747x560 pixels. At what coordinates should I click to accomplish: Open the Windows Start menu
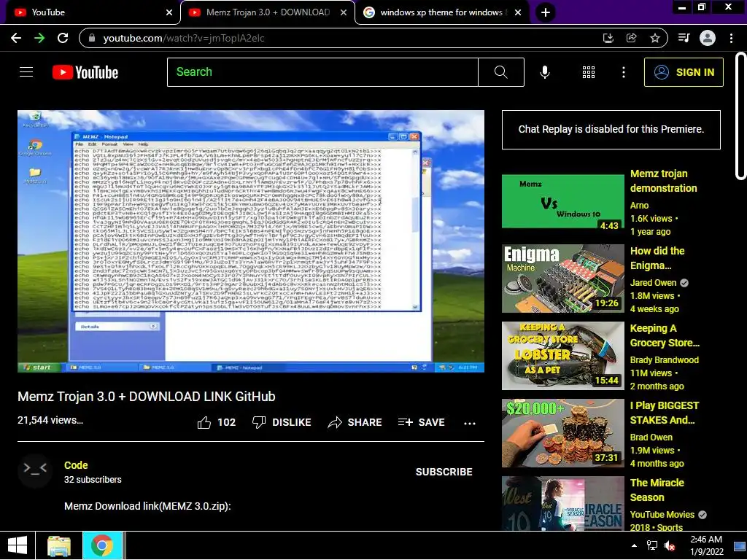(18, 545)
